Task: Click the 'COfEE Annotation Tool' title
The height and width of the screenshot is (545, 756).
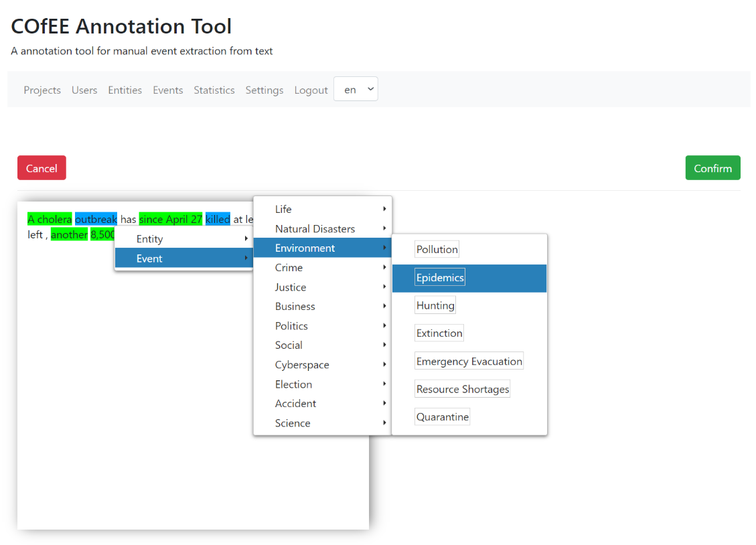Action: (121, 27)
